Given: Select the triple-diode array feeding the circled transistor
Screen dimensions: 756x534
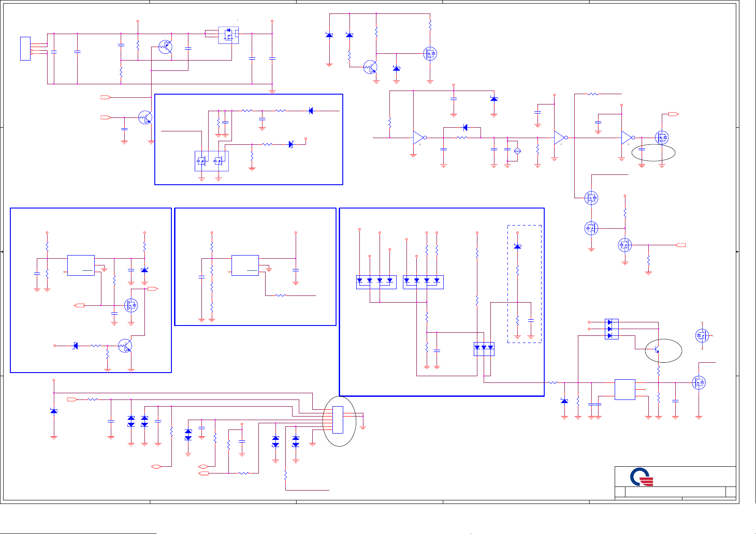Looking at the screenshot, I should (612, 329).
